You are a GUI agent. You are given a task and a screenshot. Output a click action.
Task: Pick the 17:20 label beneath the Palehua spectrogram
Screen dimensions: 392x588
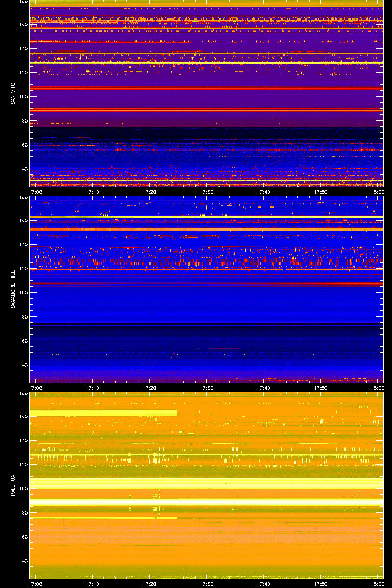150,584
